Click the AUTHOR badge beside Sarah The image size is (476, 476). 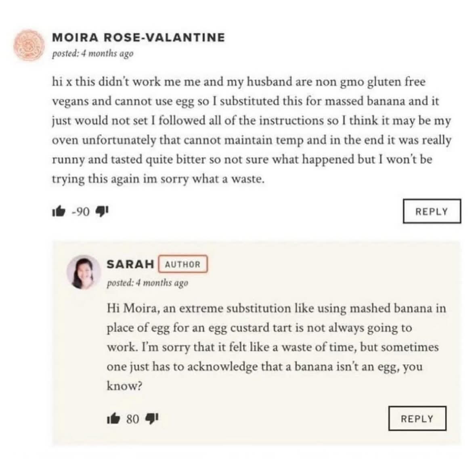182,264
